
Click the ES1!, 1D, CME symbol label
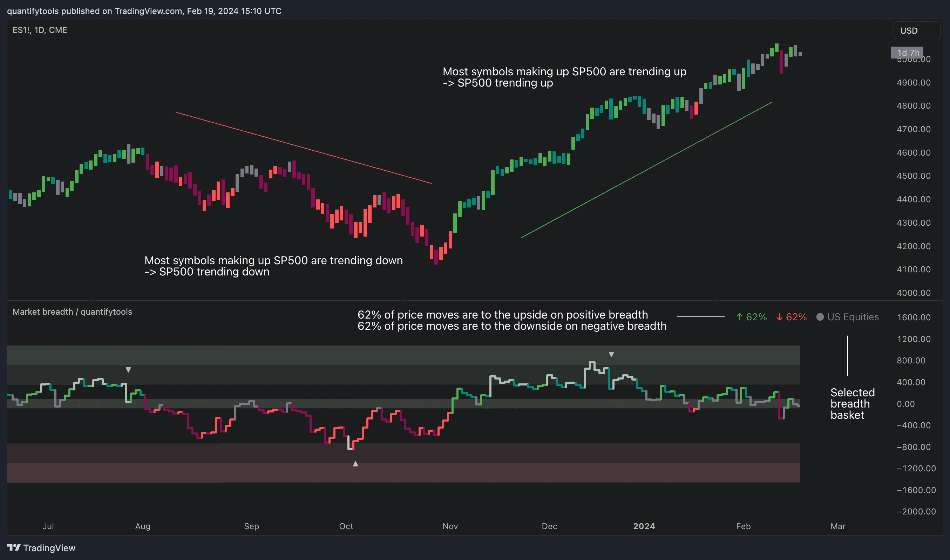pos(40,30)
